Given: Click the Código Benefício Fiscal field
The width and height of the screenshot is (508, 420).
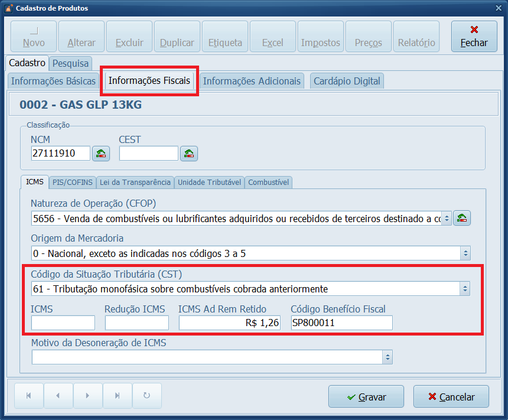Looking at the screenshot, I should coord(341,323).
